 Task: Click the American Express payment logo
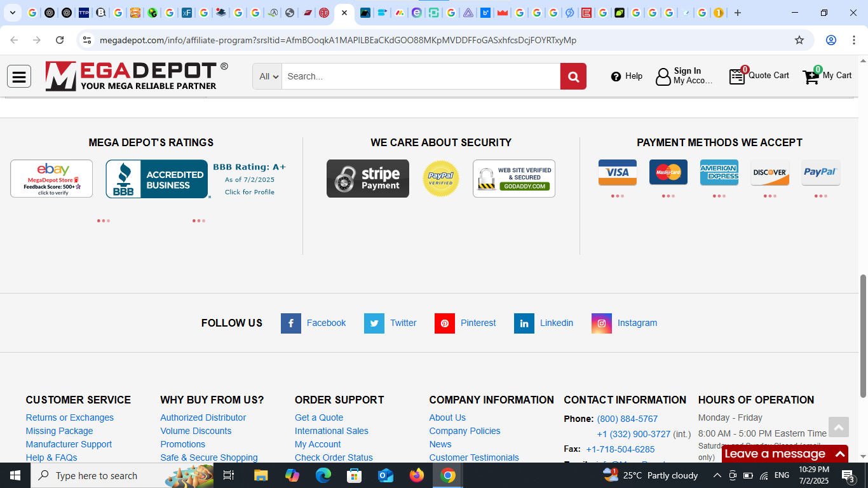click(x=719, y=172)
